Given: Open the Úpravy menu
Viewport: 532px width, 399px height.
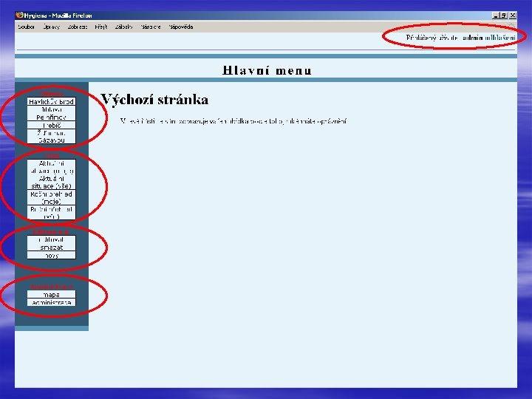Looking at the screenshot, I should click(51, 27).
